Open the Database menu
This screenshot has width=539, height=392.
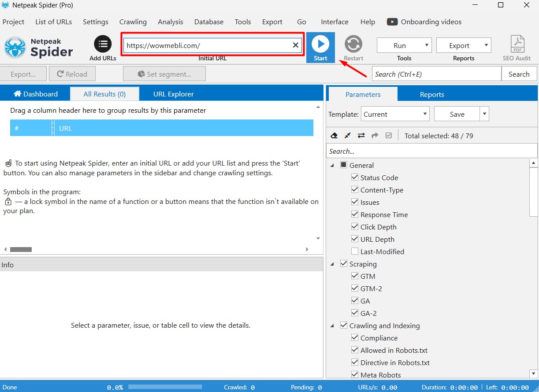click(209, 22)
